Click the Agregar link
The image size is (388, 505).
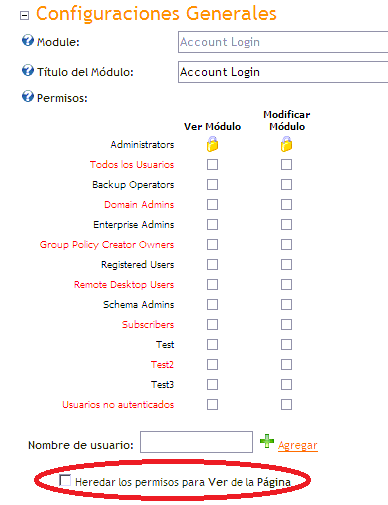(298, 445)
